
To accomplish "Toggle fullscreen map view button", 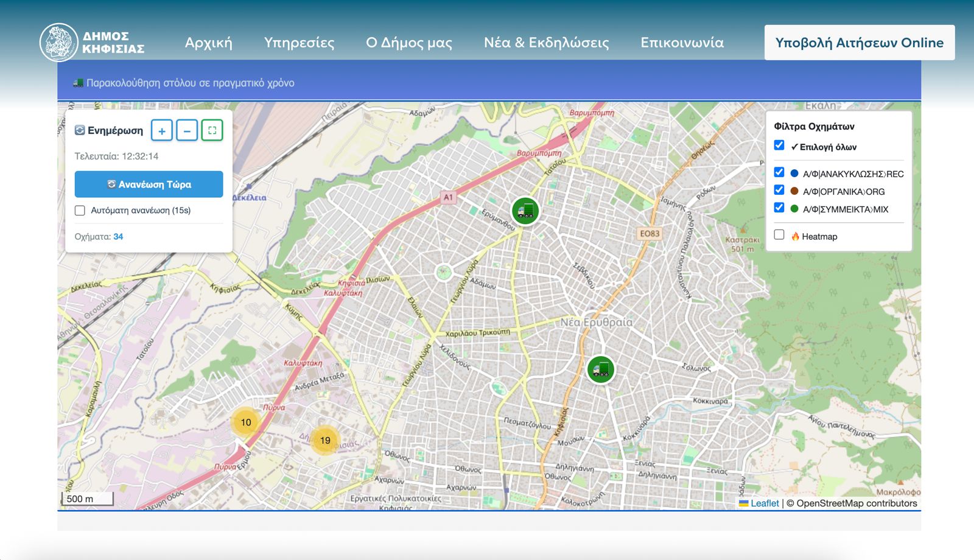I will tap(212, 130).
